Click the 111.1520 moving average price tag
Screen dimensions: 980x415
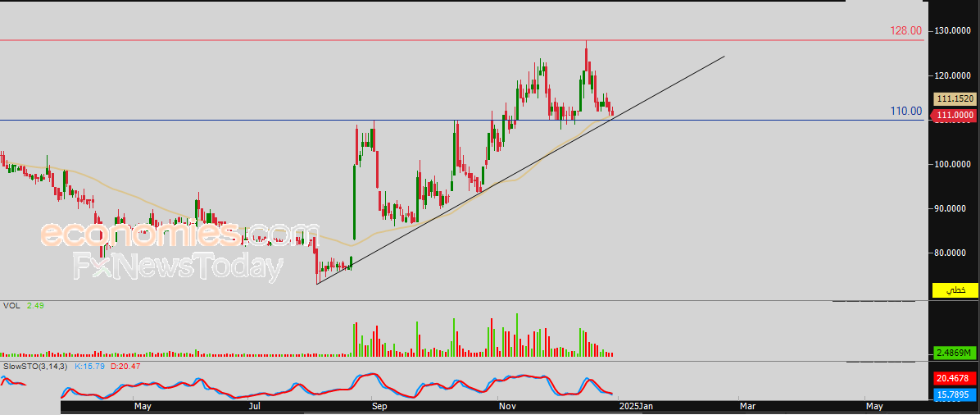point(955,99)
